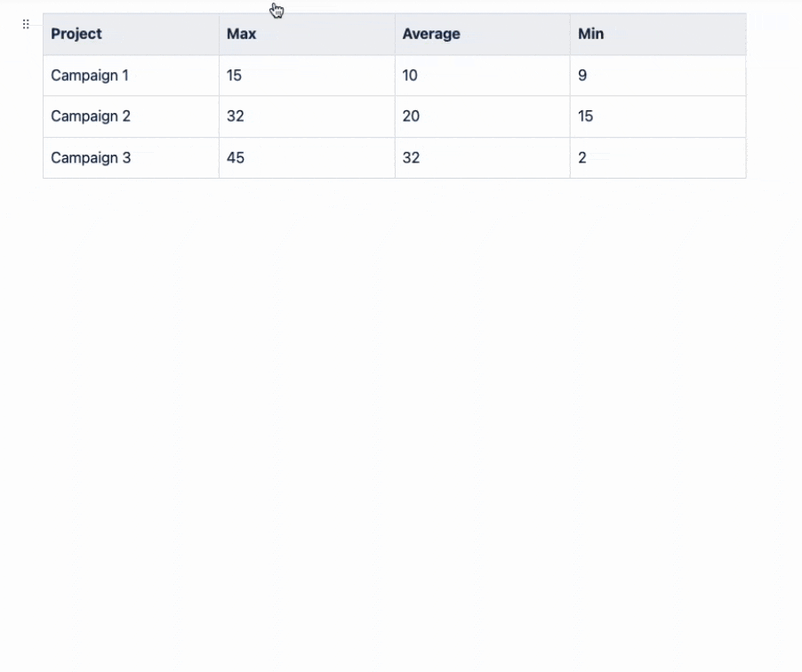Screen dimensions: 802x672
Task: Select the Project column header
Action: tap(76, 34)
